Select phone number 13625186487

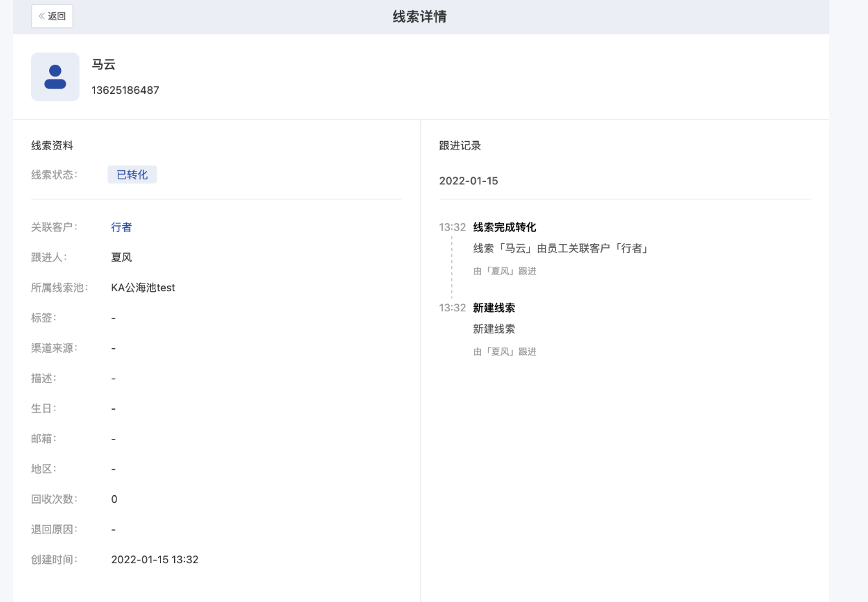click(x=126, y=90)
